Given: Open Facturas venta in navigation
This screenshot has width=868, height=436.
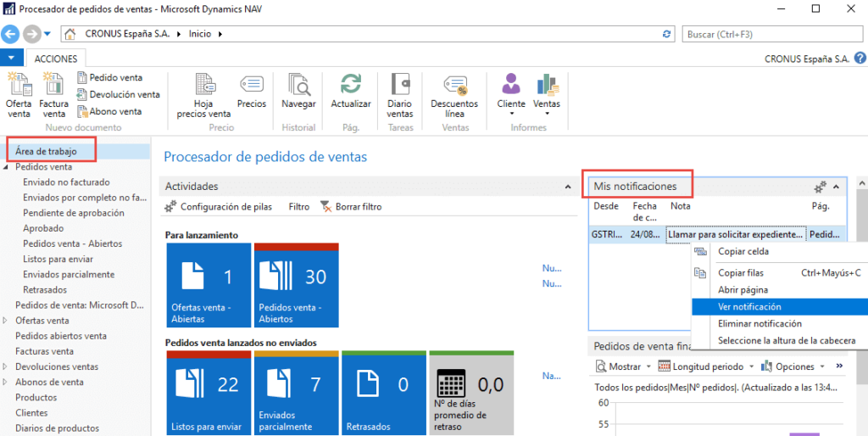Looking at the screenshot, I should click(44, 351).
